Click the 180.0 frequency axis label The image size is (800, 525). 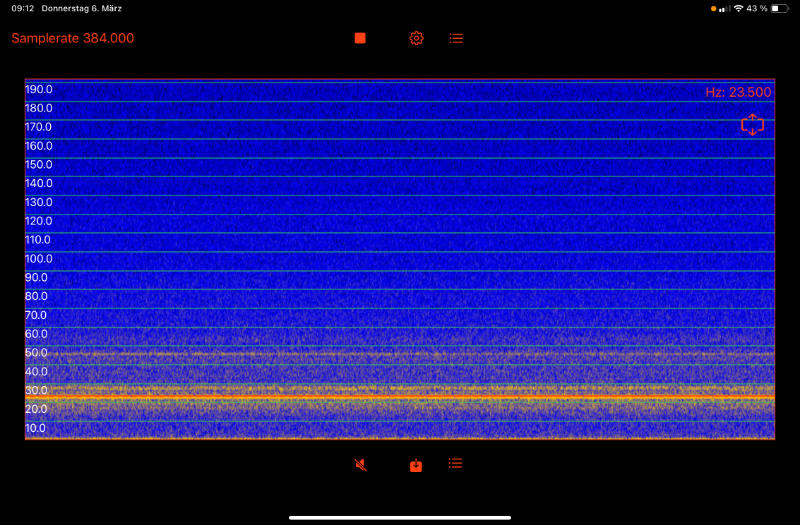coord(39,108)
